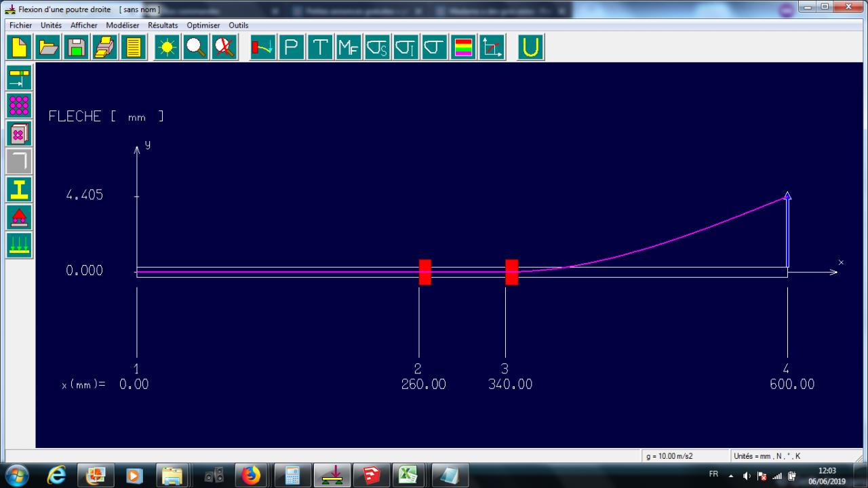868x488 pixels.
Task: Create a new beam file
Action: coord(20,47)
